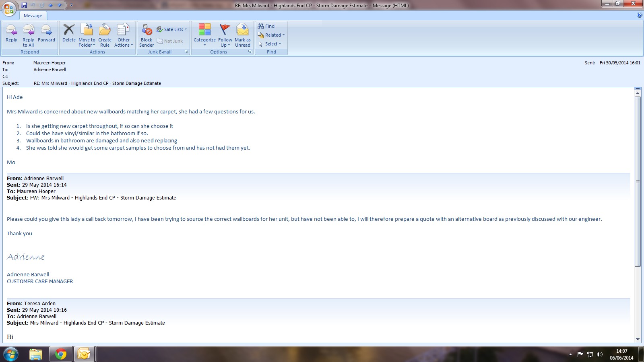This screenshot has width=644, height=362.
Task: Click list item about new carpet throughout
Action: coord(99,126)
